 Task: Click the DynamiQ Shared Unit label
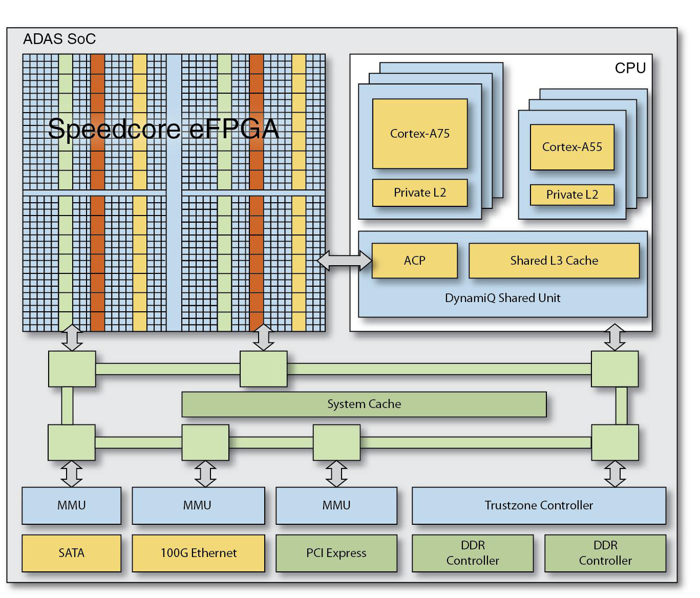tap(502, 298)
